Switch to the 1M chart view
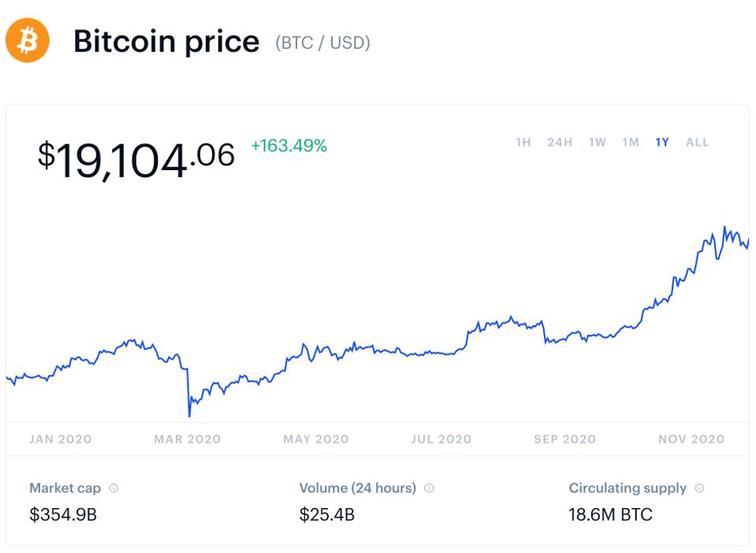Viewport: 756px width, 553px height. (631, 143)
